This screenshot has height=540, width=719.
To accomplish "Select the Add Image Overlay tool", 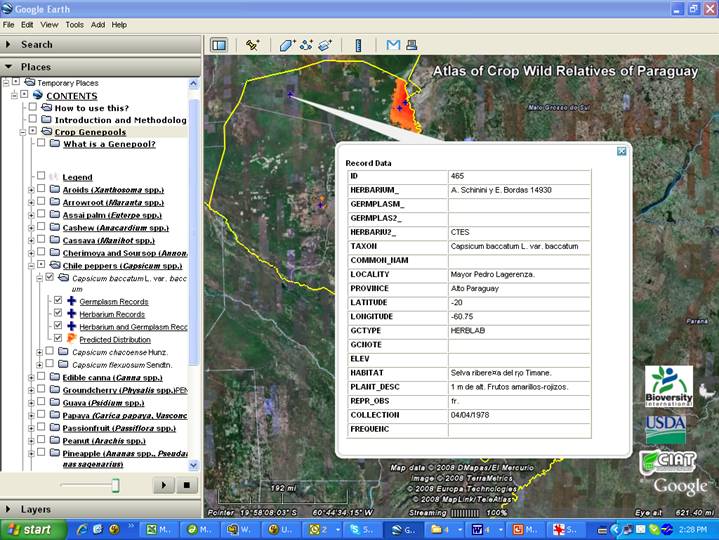I will point(325,45).
